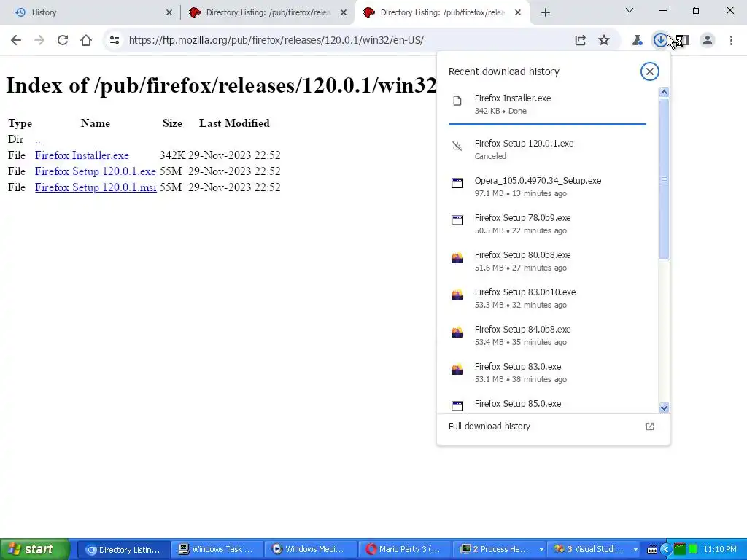This screenshot has height=560, width=747.
Task: Switch to second Directory Listing tab
Action: click(268, 12)
